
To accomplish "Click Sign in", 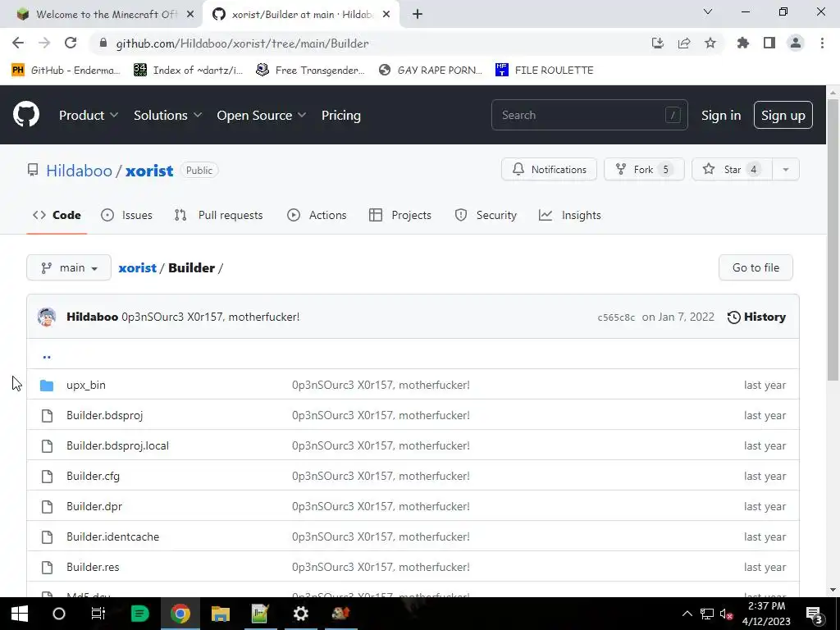I will (x=721, y=115).
